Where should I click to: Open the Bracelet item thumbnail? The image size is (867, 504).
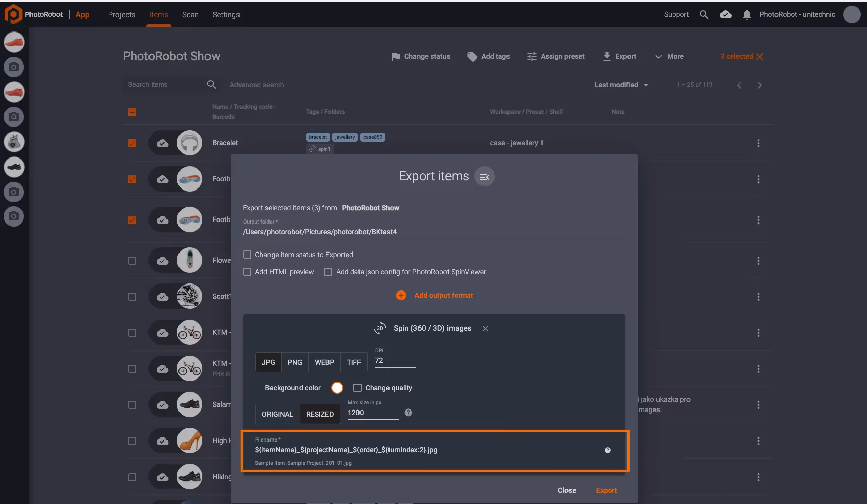tap(190, 143)
